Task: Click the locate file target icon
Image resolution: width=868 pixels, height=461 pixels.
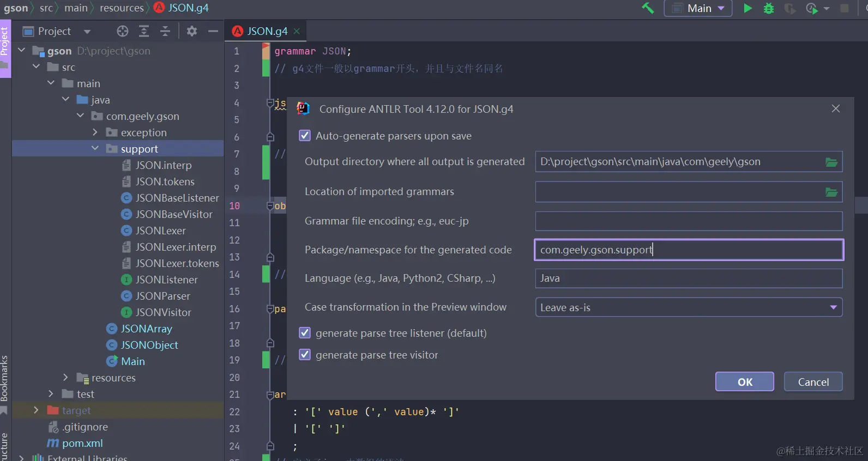Action: [123, 31]
